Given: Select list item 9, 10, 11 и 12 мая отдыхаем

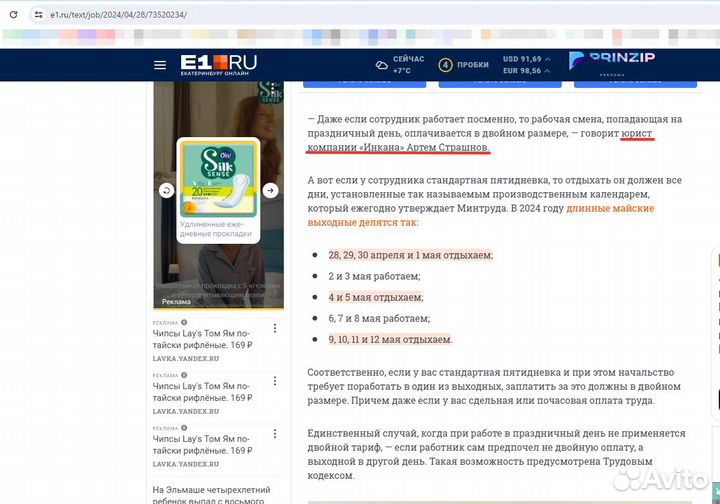Looking at the screenshot, I should tap(390, 340).
